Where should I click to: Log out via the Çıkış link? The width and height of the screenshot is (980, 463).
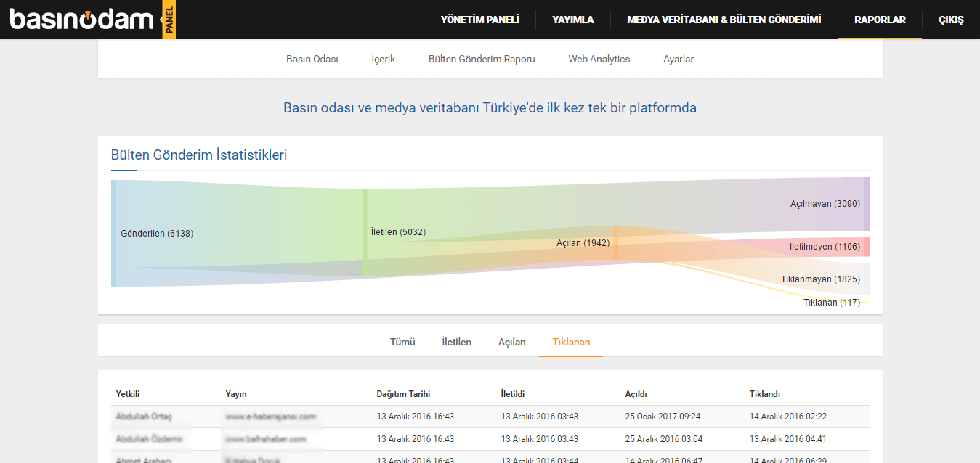pos(951,20)
